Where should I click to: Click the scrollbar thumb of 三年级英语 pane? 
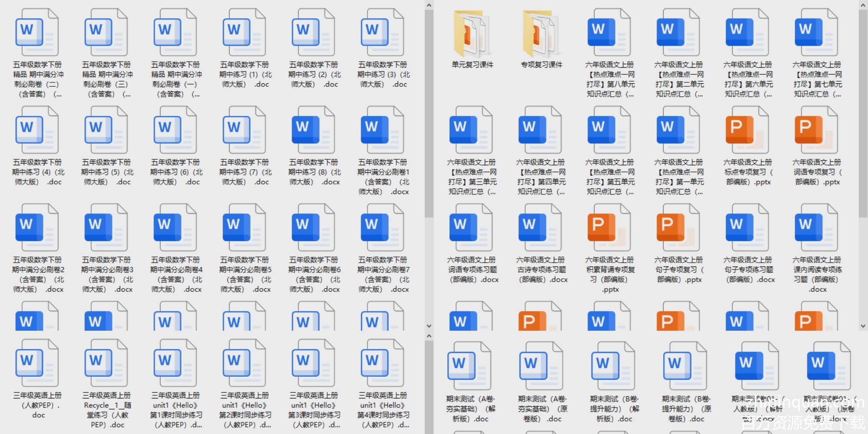point(429,387)
